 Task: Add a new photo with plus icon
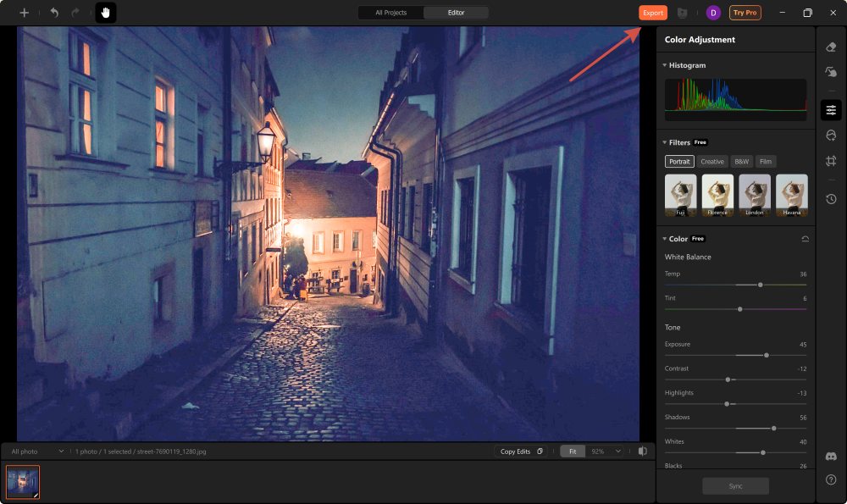point(25,13)
